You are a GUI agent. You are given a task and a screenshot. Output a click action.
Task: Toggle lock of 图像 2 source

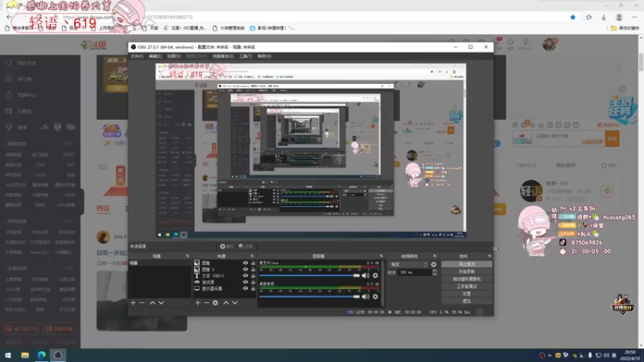(253, 269)
